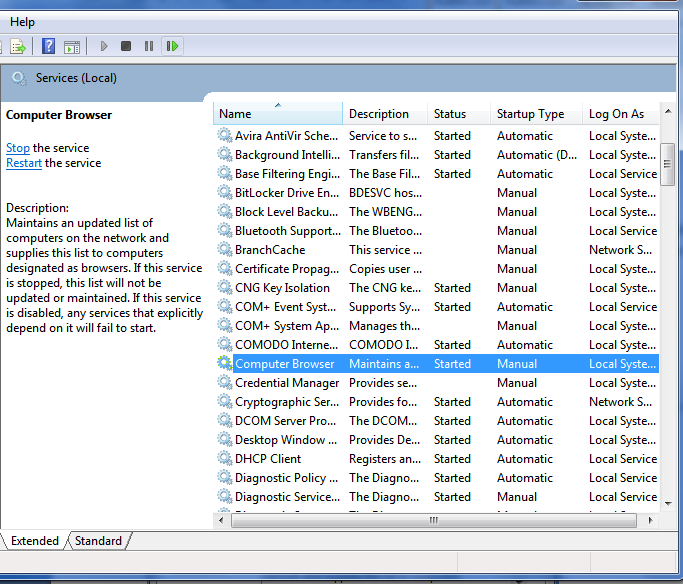
Task: Click the Stop the service link
Action: [18, 148]
